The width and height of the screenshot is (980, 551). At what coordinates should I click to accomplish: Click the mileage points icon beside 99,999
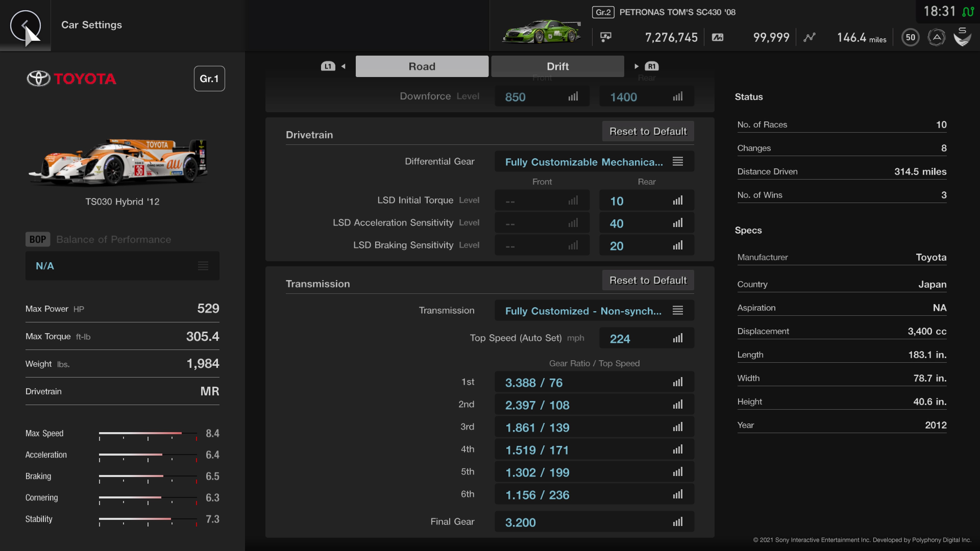point(717,37)
